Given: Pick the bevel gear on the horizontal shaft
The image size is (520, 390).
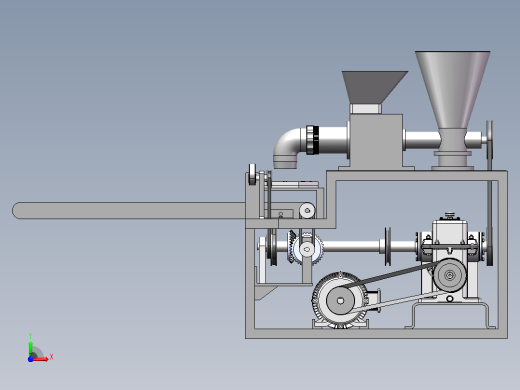Looking at the screenshot, I should (292, 247).
